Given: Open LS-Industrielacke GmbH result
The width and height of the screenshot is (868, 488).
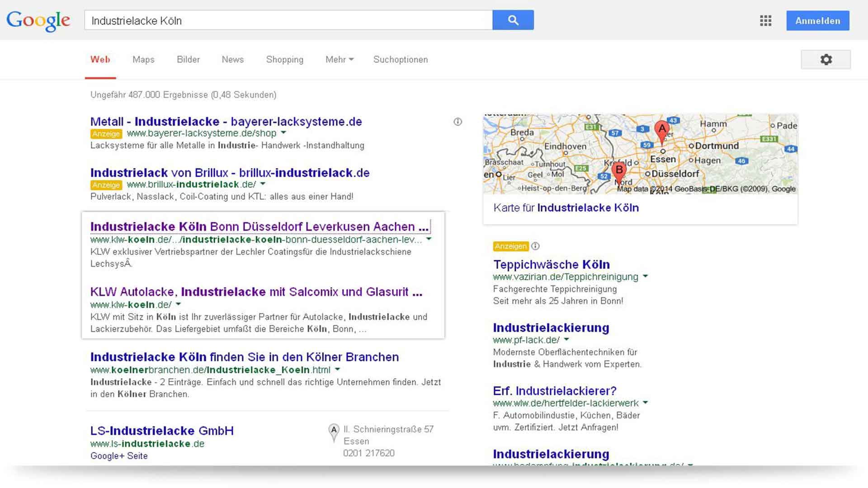Looking at the screenshot, I should (162, 431).
